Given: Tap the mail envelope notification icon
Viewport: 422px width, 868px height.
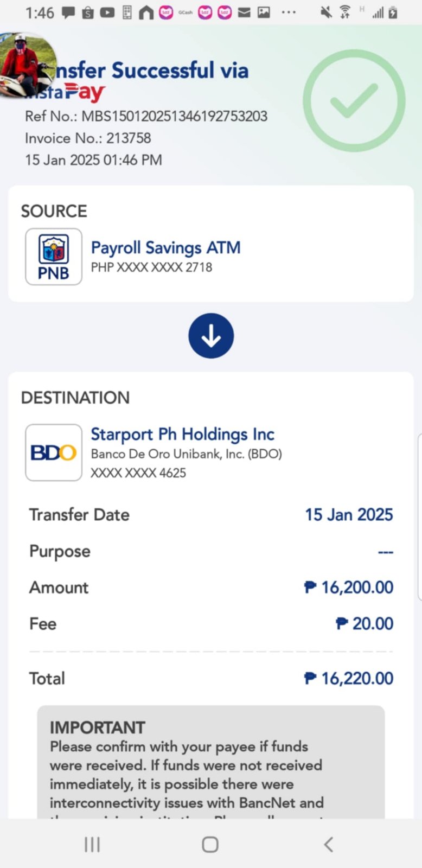Looking at the screenshot, I should (244, 12).
